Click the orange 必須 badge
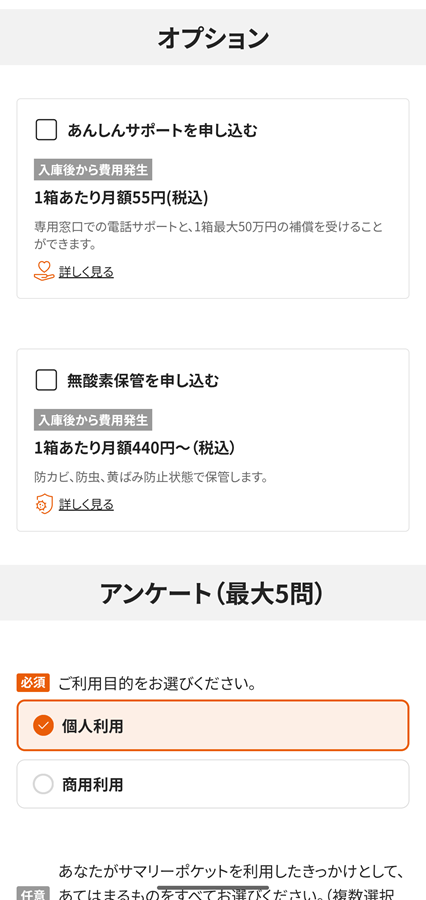This screenshot has height=900, width=426. (x=33, y=683)
